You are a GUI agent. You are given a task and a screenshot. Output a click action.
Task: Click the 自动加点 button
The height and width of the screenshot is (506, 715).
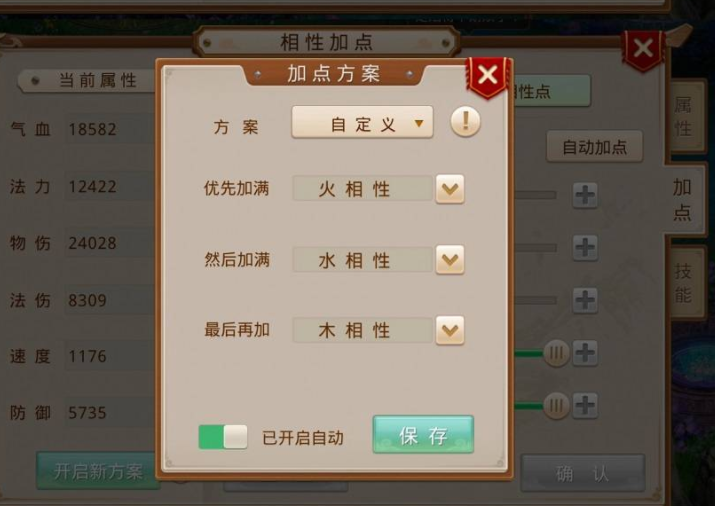tap(595, 147)
